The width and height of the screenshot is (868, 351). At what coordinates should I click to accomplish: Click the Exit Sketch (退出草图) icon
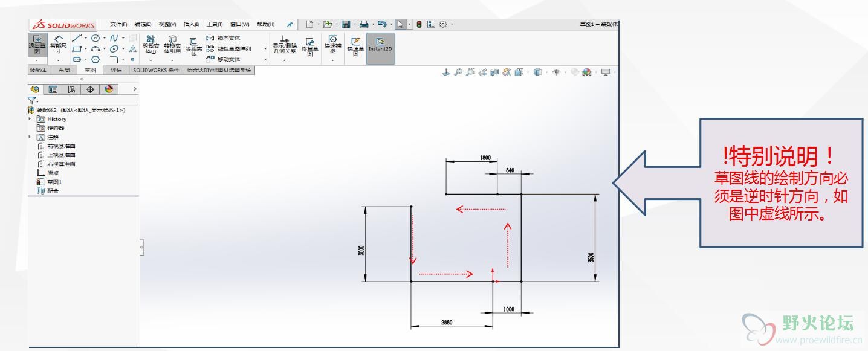point(36,43)
